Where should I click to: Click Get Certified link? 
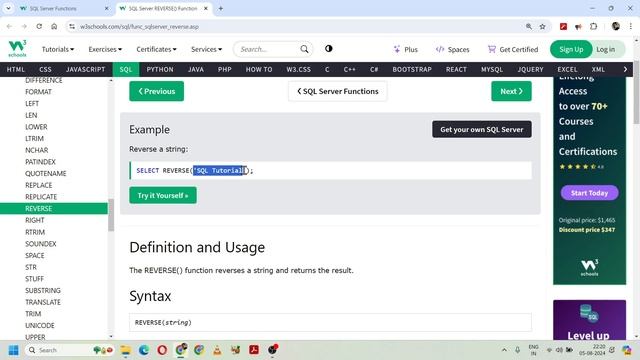tap(513, 49)
